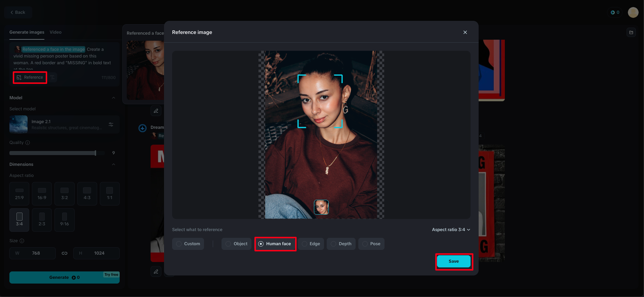Open model settings sliders icon
Screen dimensions: 644x297
pyautogui.click(x=111, y=124)
